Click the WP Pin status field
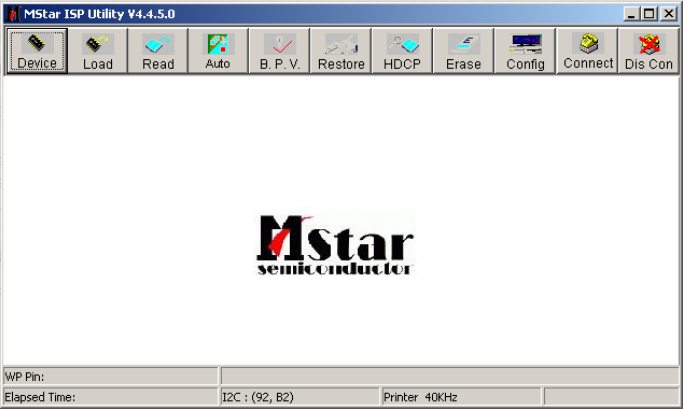683x411 pixels. coord(111,376)
